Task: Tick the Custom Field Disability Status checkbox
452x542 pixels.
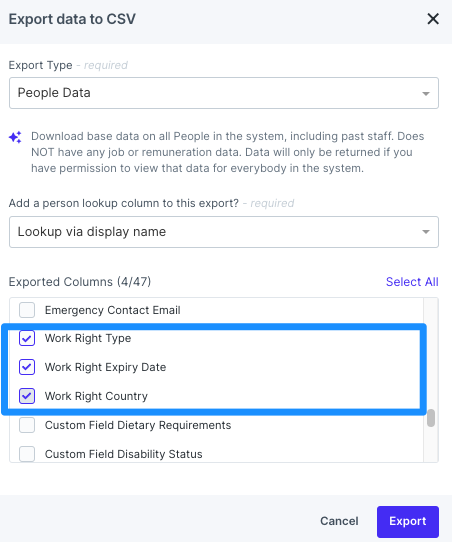Action: [27, 454]
